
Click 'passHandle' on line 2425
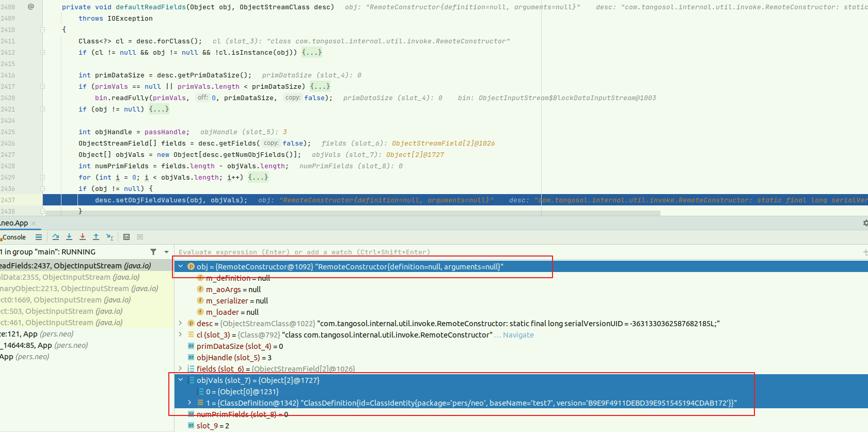click(x=165, y=132)
